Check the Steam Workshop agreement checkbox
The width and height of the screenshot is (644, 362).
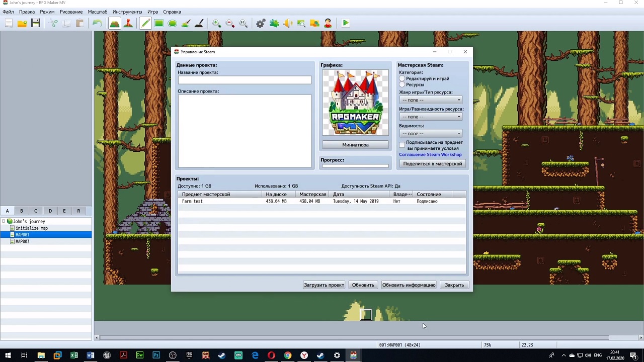click(402, 145)
